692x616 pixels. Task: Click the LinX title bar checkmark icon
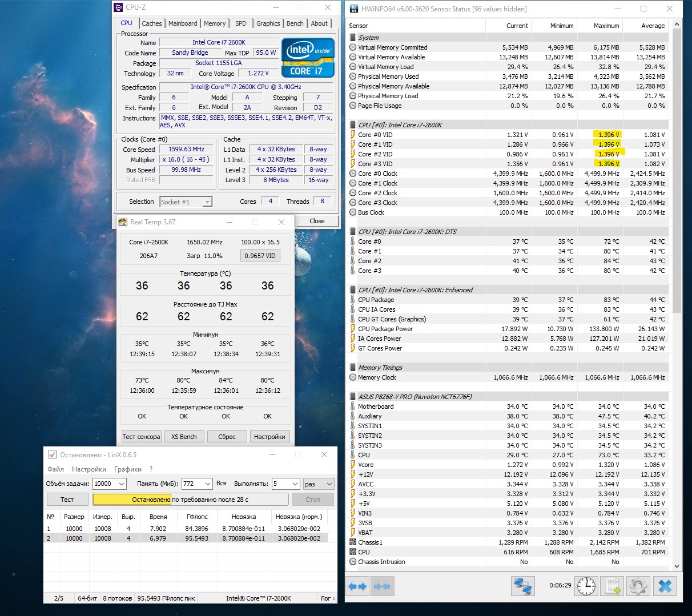(53, 455)
